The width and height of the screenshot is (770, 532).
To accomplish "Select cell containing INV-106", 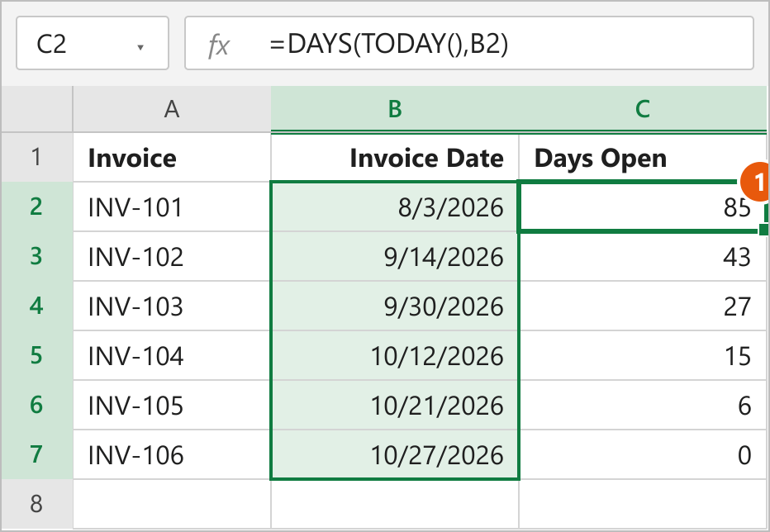I will pyautogui.click(x=172, y=455).
